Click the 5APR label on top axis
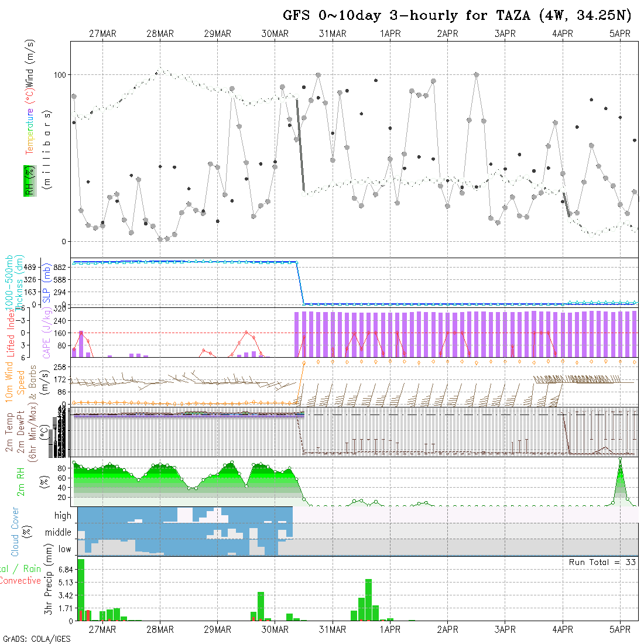The width and height of the screenshot is (644, 644). tap(620, 34)
